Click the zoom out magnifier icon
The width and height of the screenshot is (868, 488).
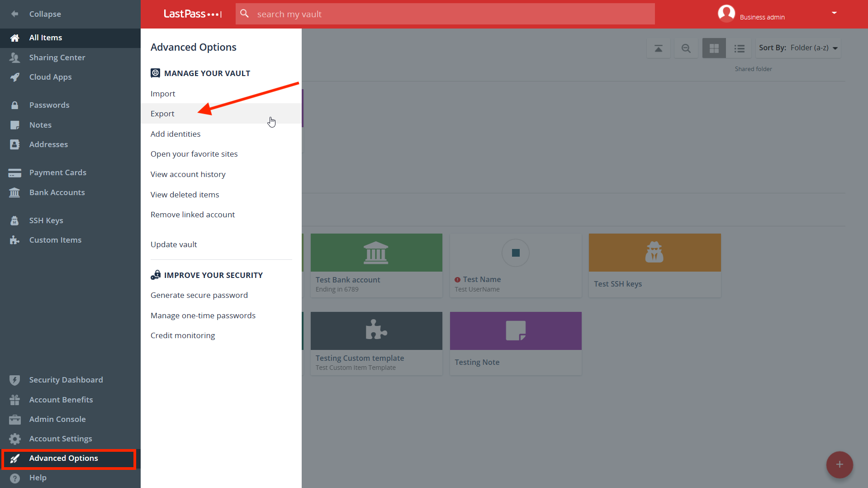686,48
